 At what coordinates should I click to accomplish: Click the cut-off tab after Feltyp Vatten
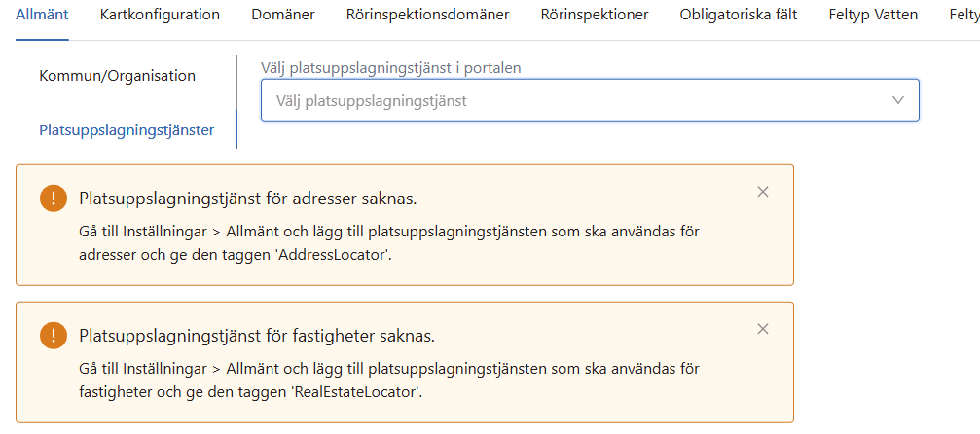pos(963,15)
